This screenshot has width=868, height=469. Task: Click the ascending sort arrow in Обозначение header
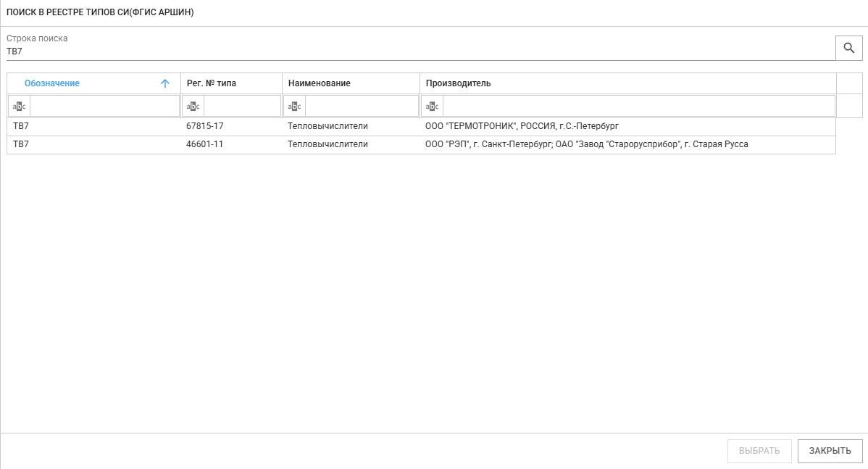(x=165, y=83)
